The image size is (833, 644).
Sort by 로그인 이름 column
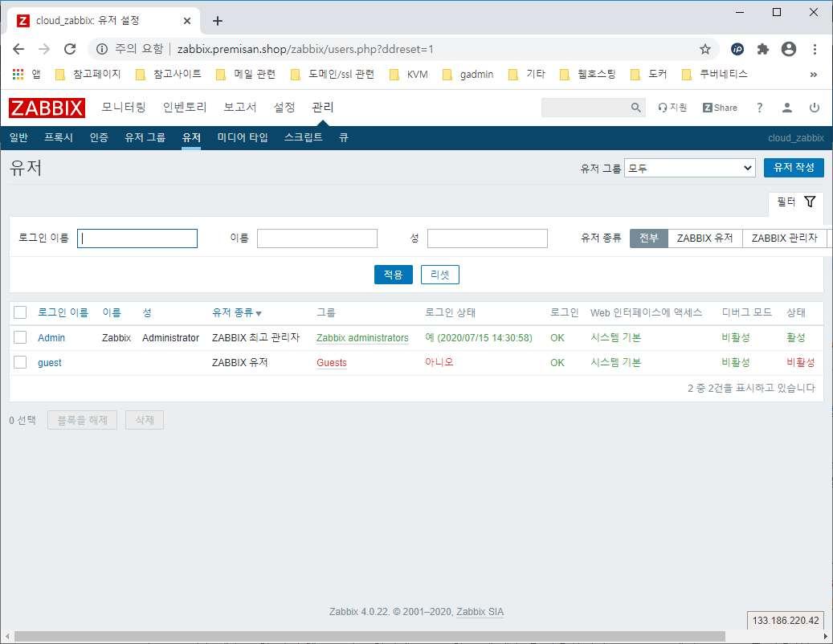click(63, 312)
